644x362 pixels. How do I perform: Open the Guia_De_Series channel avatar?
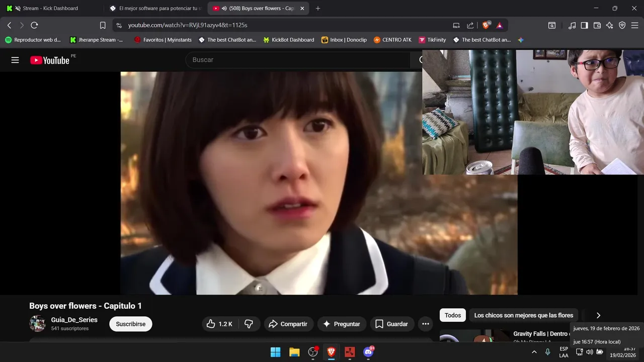[38, 324]
